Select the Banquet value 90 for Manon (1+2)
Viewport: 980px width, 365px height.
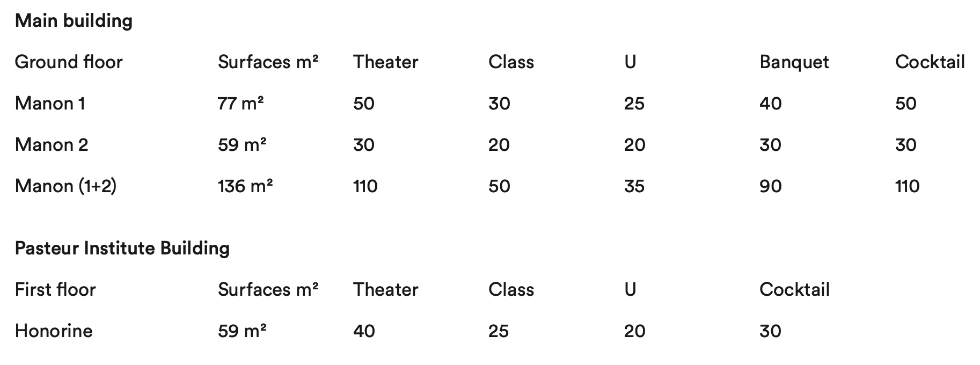(770, 186)
